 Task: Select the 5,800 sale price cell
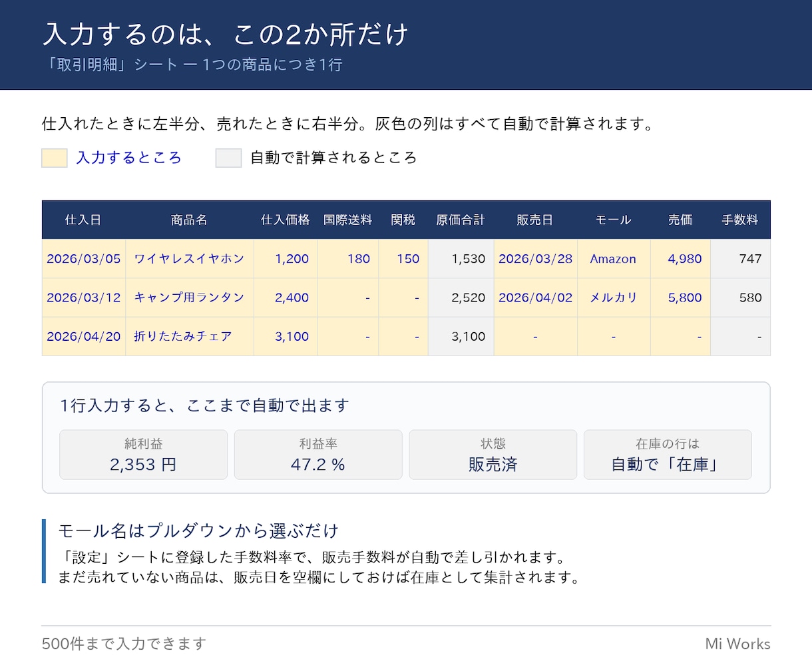click(680, 298)
